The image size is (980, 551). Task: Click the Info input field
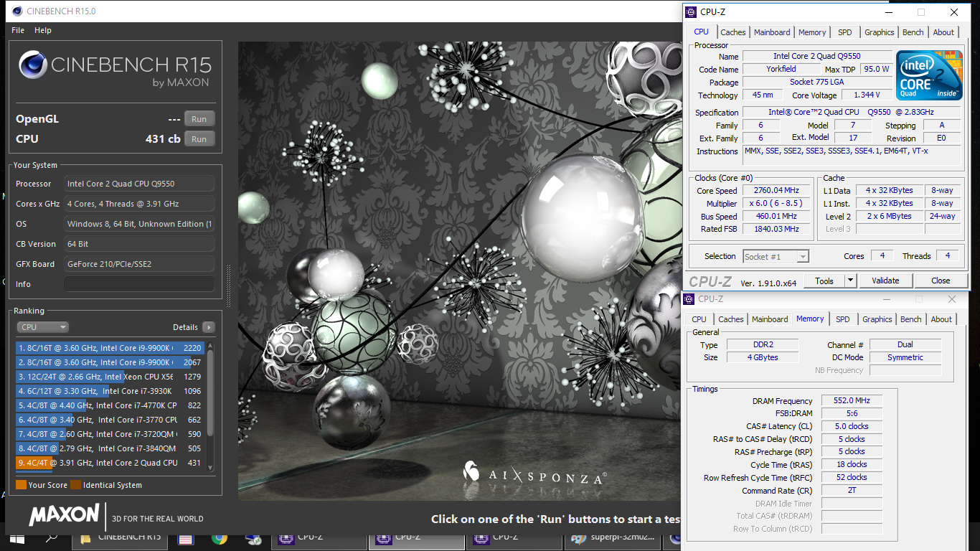(139, 284)
